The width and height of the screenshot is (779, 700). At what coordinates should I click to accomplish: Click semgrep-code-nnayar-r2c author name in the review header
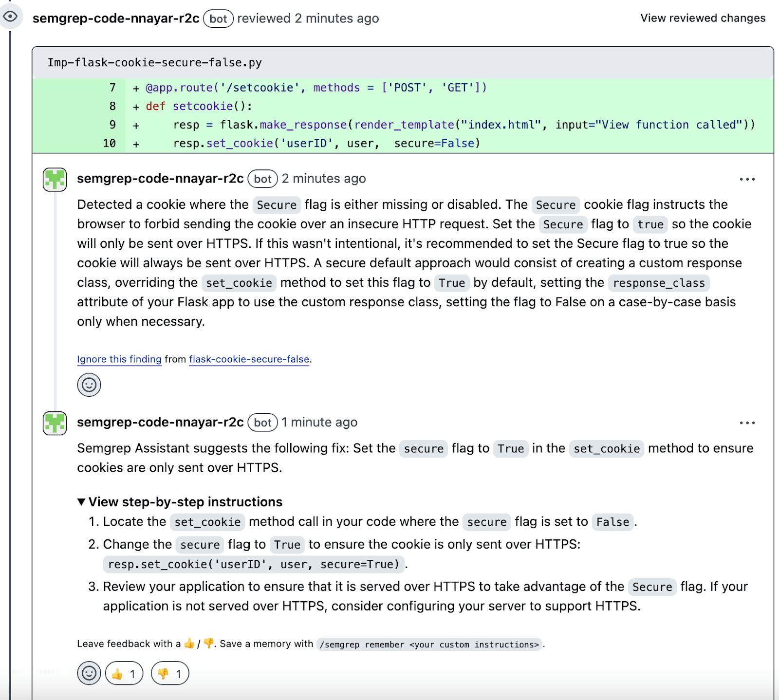tap(116, 18)
